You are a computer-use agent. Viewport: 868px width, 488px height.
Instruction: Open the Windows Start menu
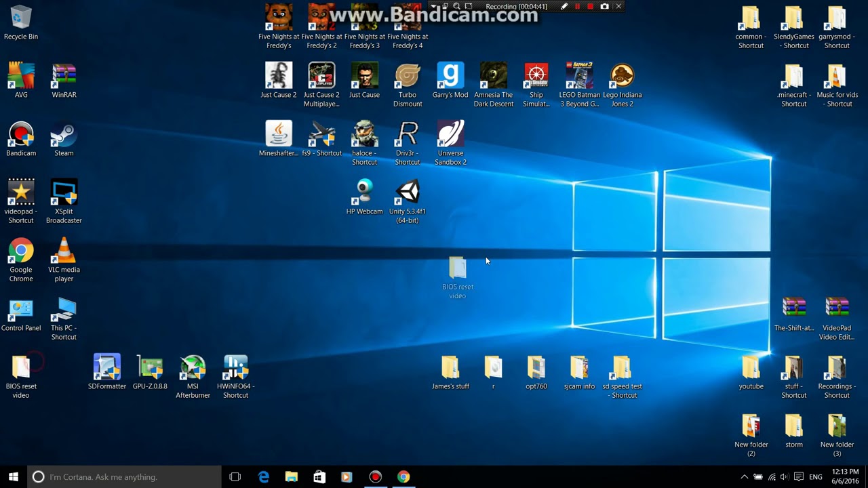pyautogui.click(x=14, y=477)
